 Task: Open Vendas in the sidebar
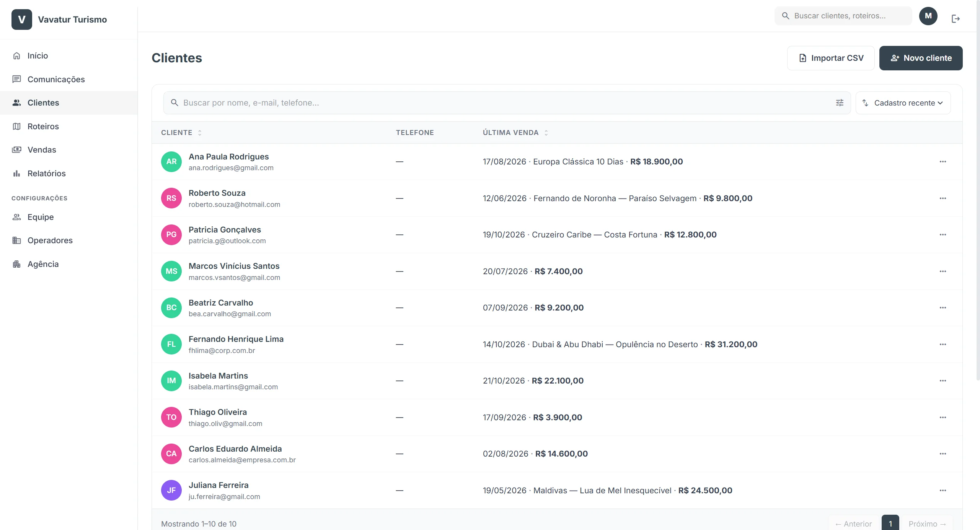coord(69,150)
